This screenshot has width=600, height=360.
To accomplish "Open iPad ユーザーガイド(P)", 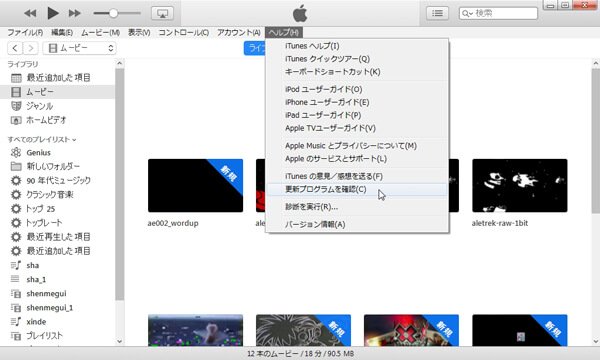I will tap(357, 115).
